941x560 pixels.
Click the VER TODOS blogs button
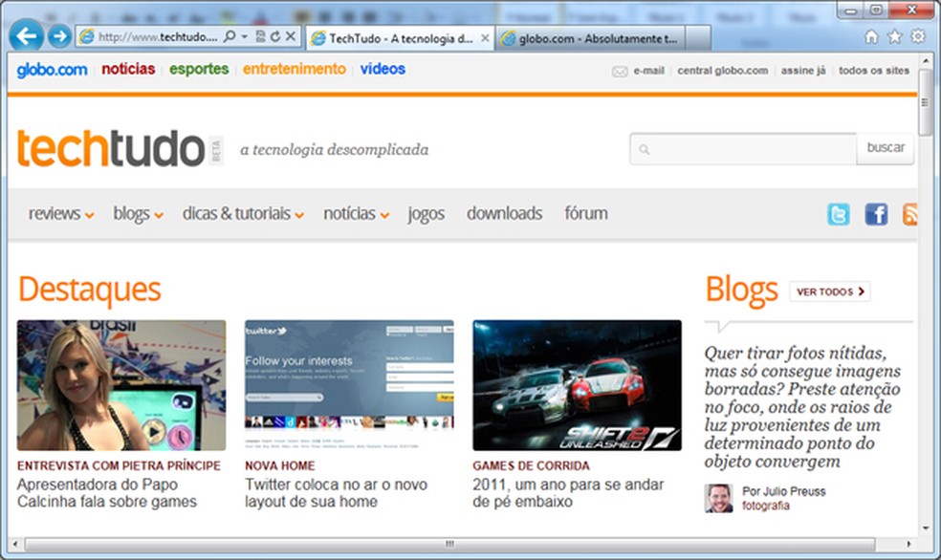830,291
